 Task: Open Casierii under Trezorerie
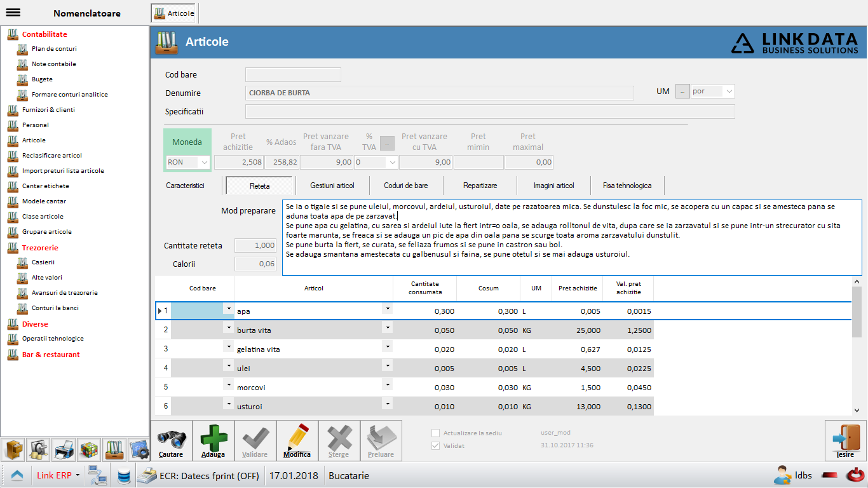click(x=43, y=262)
